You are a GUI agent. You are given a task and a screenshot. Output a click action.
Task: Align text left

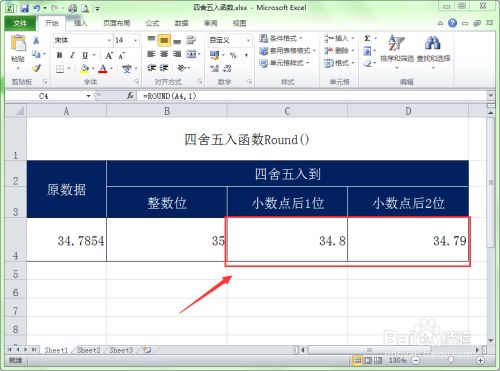151,54
